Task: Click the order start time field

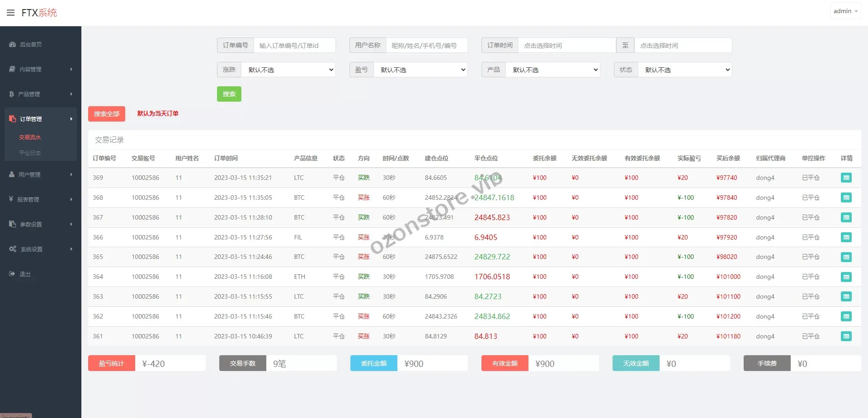Action: pyautogui.click(x=567, y=45)
